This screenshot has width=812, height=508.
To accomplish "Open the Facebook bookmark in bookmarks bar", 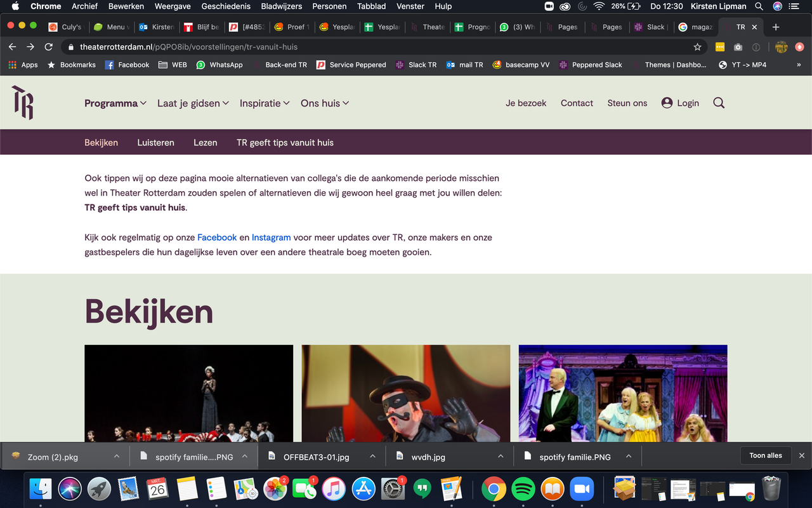I will coord(127,65).
